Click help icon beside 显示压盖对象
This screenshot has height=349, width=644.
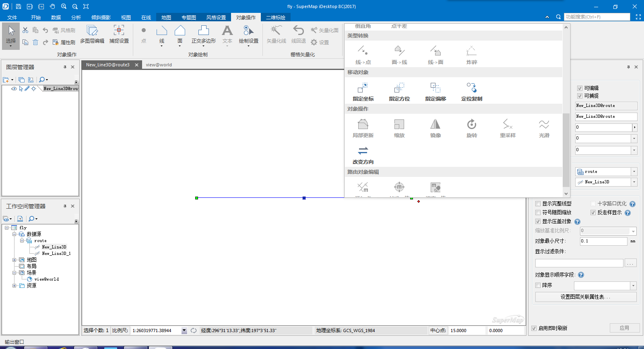click(x=577, y=222)
